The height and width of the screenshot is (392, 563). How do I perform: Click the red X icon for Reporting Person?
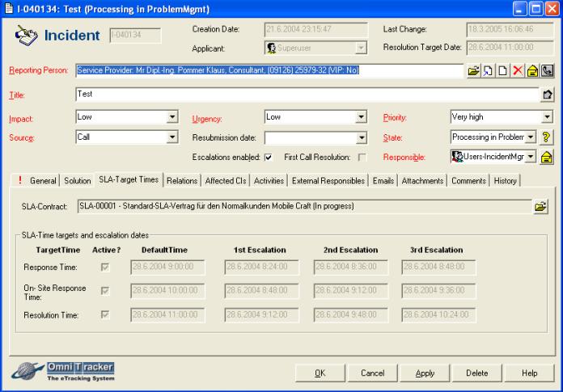517,71
